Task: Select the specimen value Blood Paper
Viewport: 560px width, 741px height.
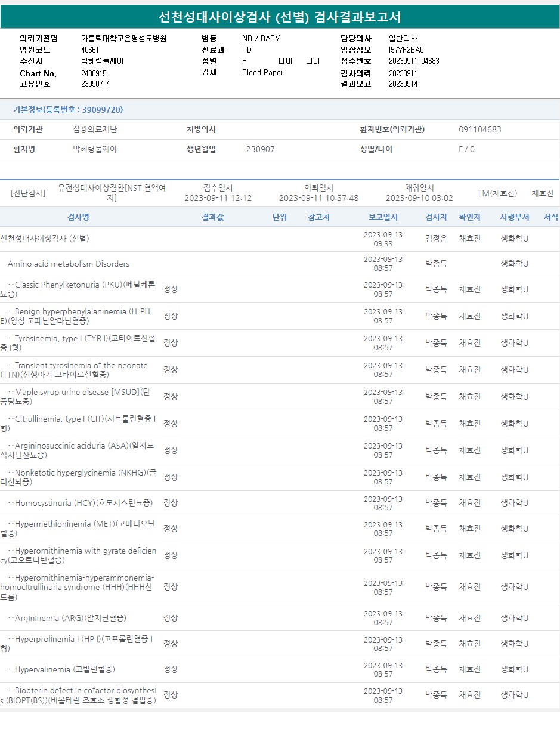Action: (262, 72)
